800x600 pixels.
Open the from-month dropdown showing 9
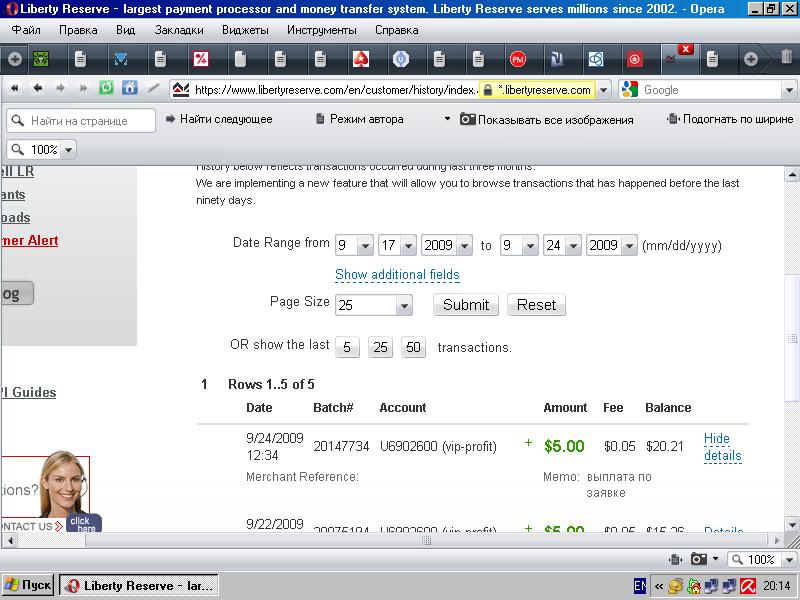point(354,245)
